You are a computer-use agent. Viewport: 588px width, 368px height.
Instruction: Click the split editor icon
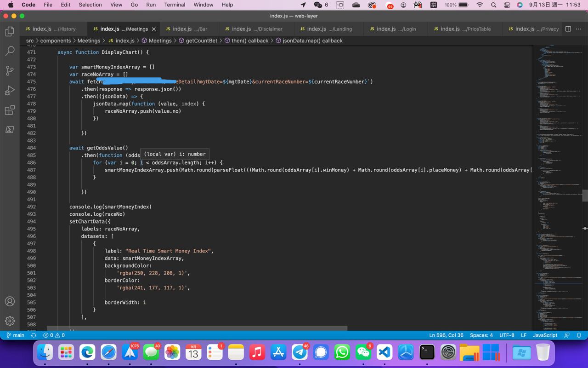point(568,29)
